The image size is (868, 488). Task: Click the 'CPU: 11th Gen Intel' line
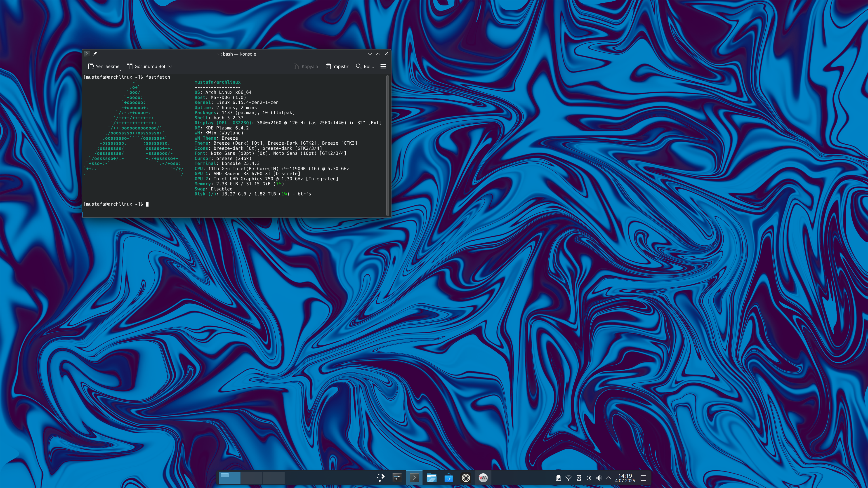coord(271,169)
